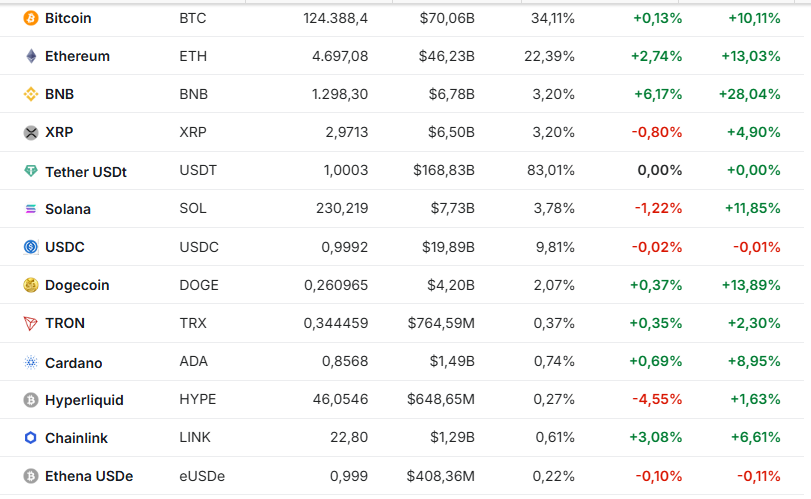Select the DOGE ticker symbol

199,285
